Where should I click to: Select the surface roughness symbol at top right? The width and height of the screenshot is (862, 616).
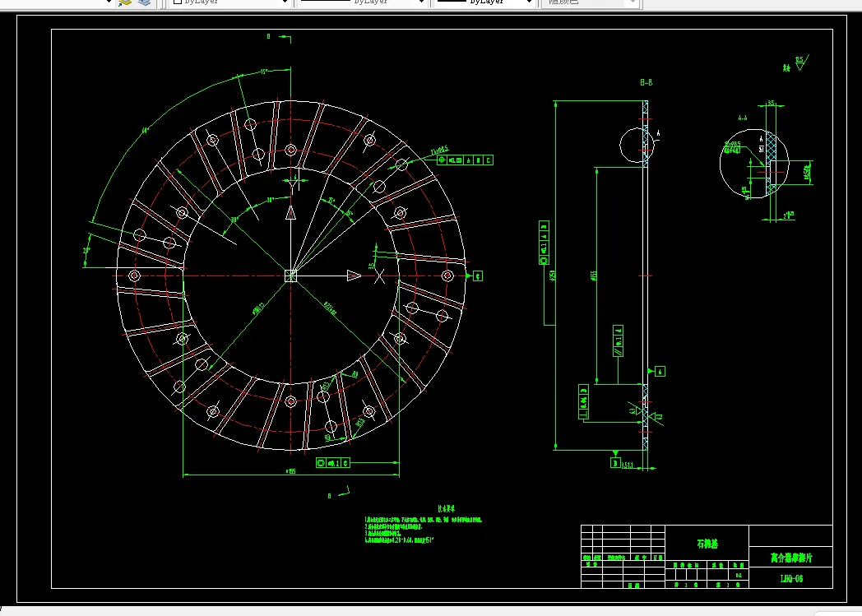tap(801, 63)
